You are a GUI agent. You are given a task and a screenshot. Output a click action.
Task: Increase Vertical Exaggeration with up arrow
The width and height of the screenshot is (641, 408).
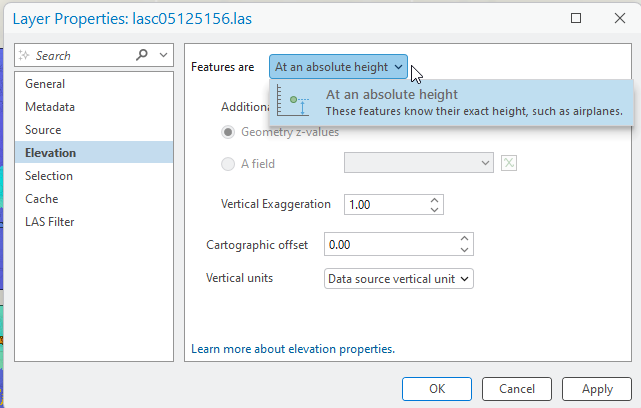pyautogui.click(x=434, y=200)
